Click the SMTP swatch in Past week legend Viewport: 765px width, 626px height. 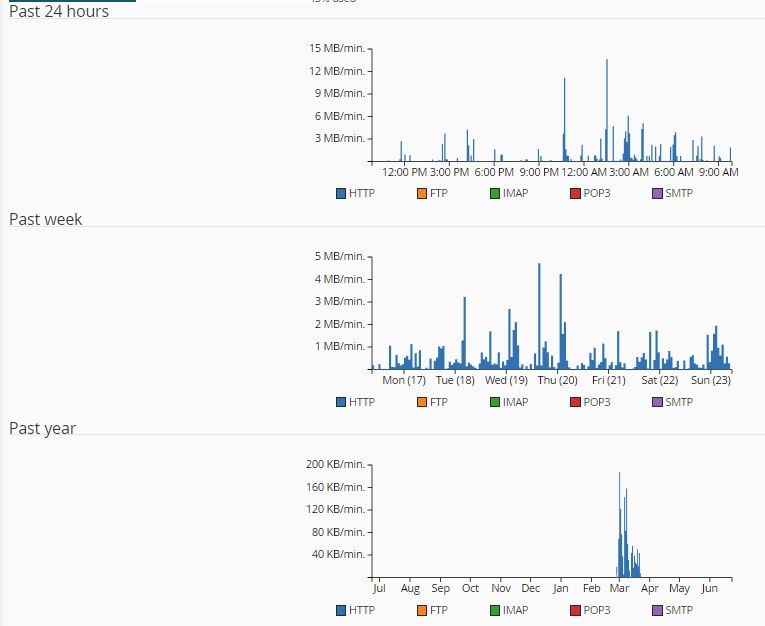point(657,402)
